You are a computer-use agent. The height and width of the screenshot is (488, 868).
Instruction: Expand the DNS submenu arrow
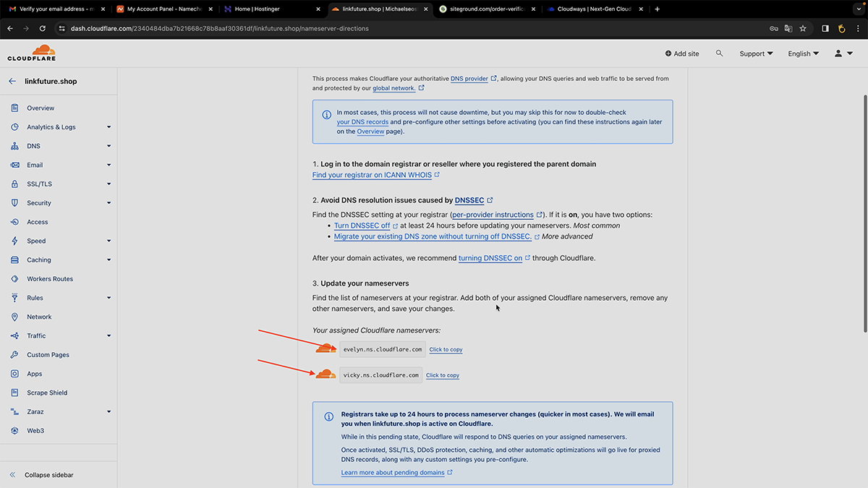(109, 146)
